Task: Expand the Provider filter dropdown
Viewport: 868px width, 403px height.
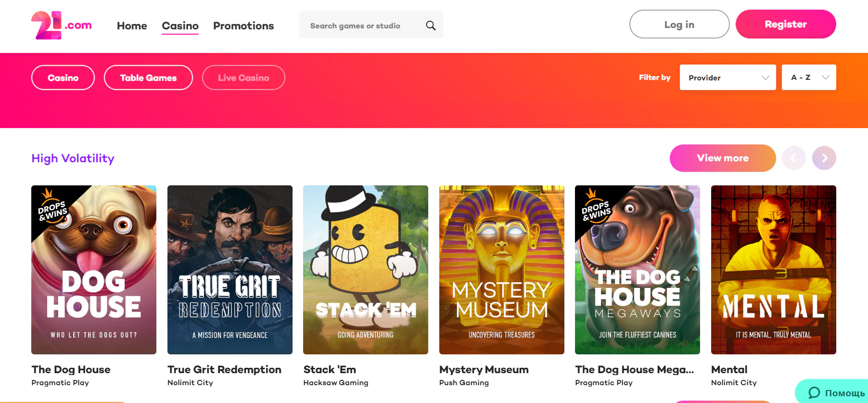Action: tap(728, 77)
